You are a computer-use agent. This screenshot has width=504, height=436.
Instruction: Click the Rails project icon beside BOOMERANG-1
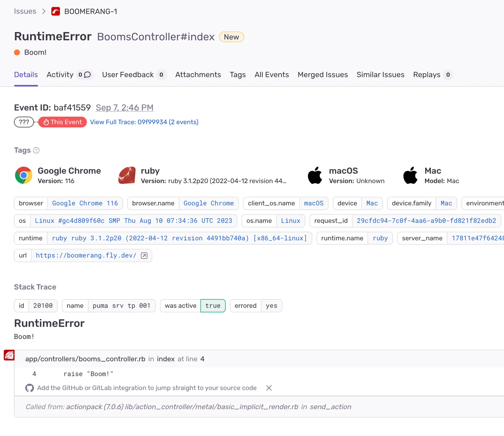click(55, 12)
